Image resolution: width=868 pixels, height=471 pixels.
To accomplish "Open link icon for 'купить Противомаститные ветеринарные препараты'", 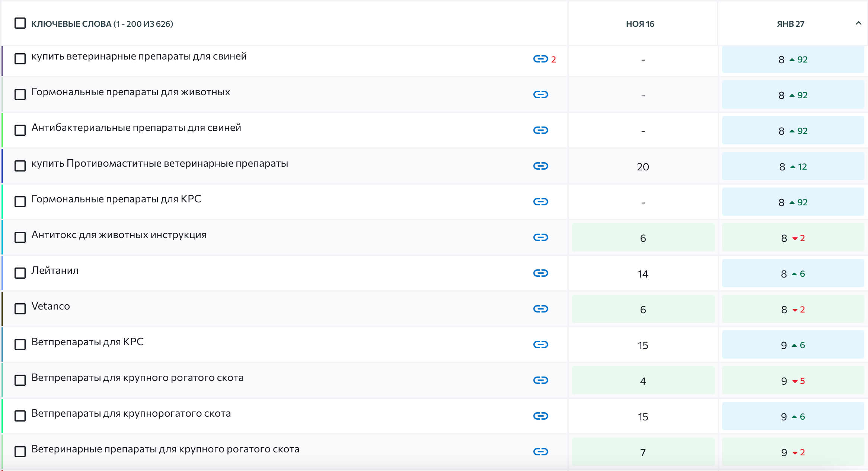I will click(x=540, y=166).
